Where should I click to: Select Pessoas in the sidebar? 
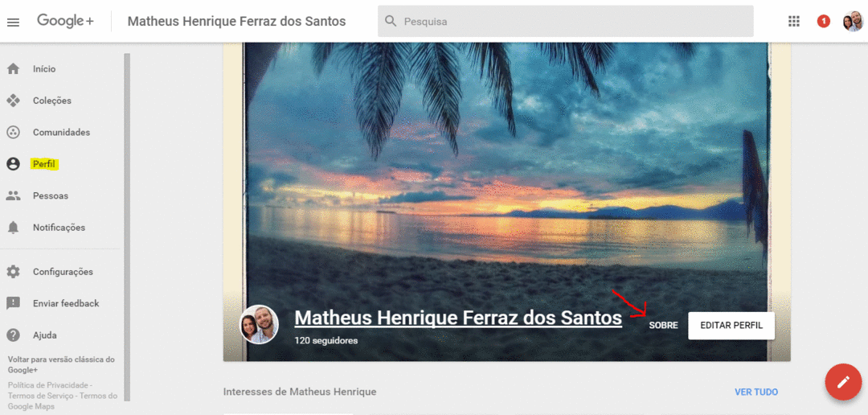(51, 195)
